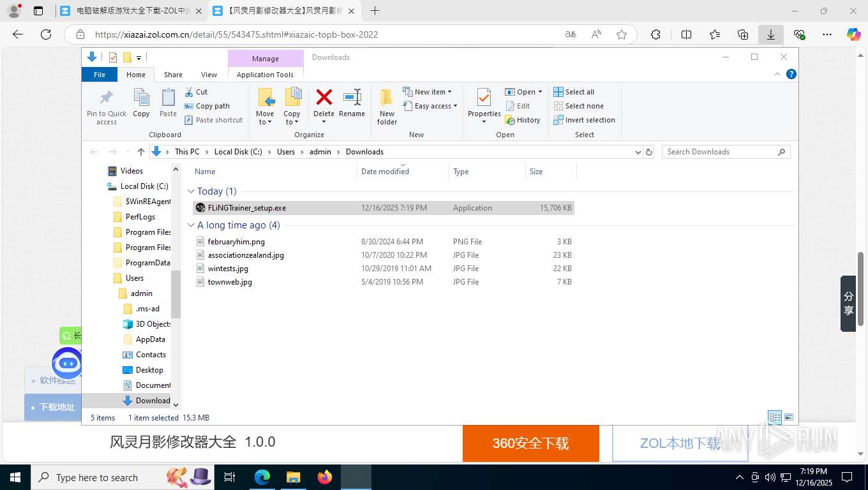The image size is (868, 490).
Task: Click Users in the address path
Action: pyautogui.click(x=286, y=152)
